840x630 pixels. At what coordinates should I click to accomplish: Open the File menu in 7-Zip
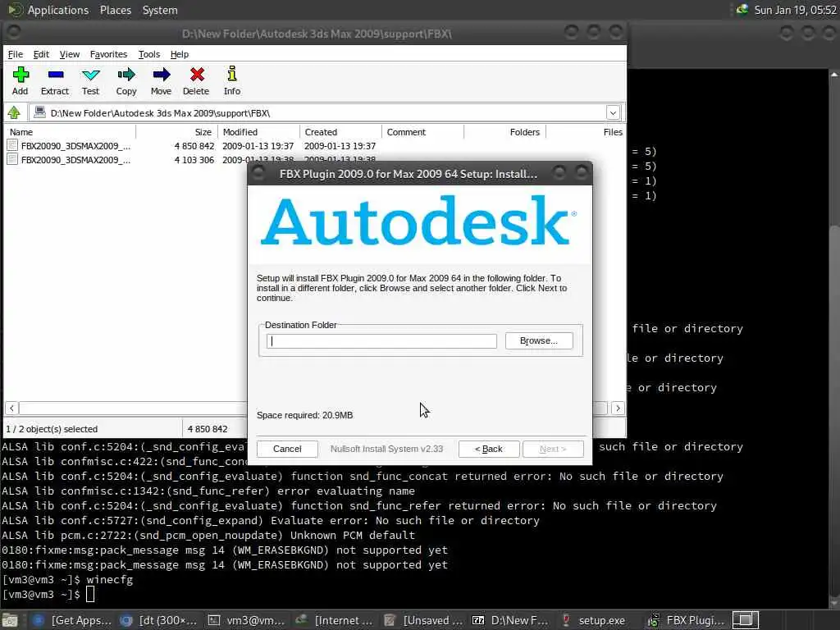tap(16, 54)
